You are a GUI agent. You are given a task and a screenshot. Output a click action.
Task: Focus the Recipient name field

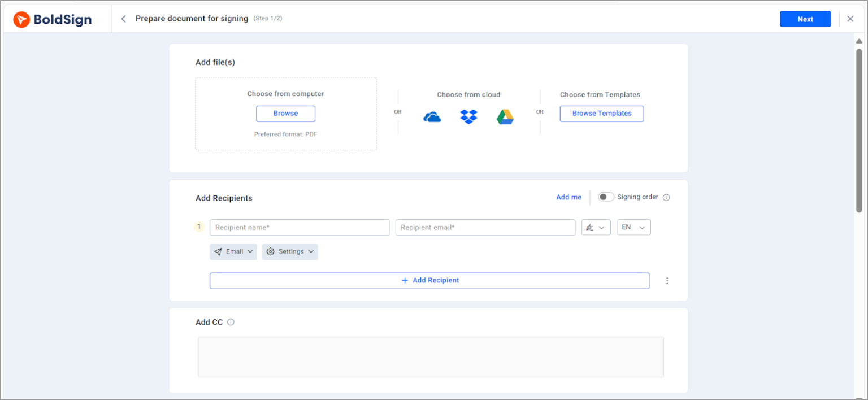300,227
